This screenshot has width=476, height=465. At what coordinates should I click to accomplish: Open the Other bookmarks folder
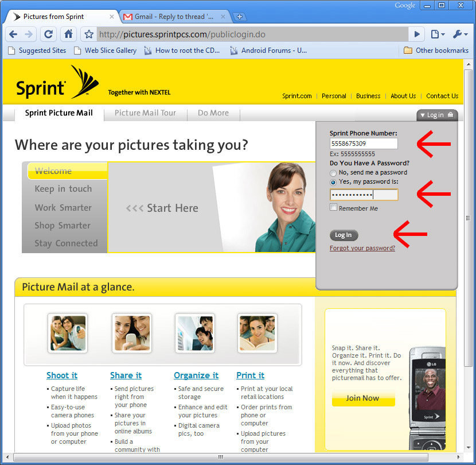point(436,51)
